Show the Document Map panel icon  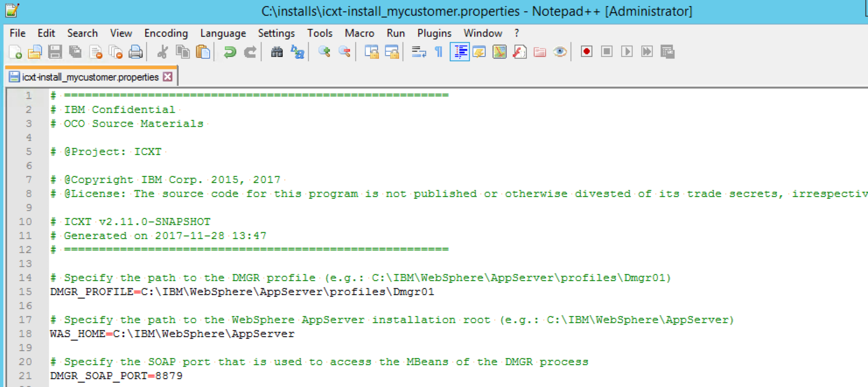coord(500,52)
